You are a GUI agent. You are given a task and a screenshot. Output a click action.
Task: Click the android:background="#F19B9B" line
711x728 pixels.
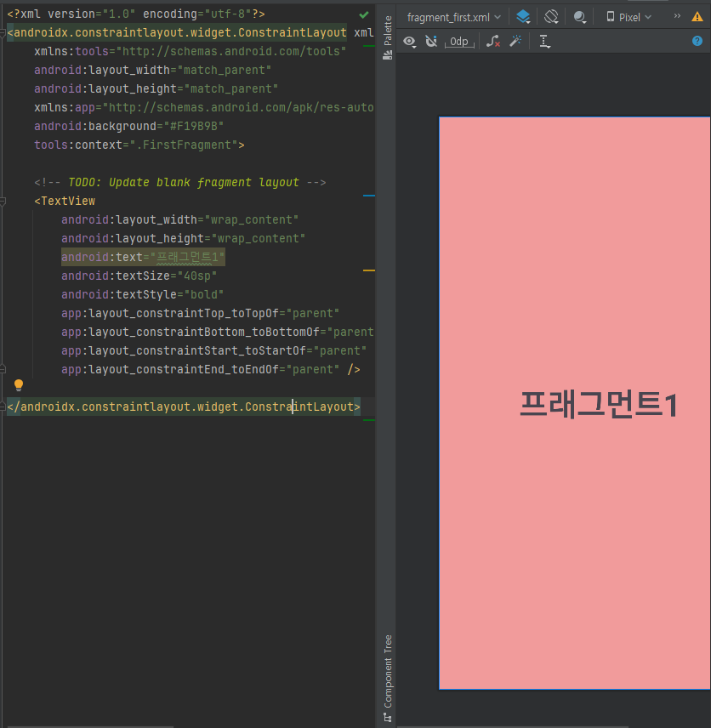pos(129,126)
